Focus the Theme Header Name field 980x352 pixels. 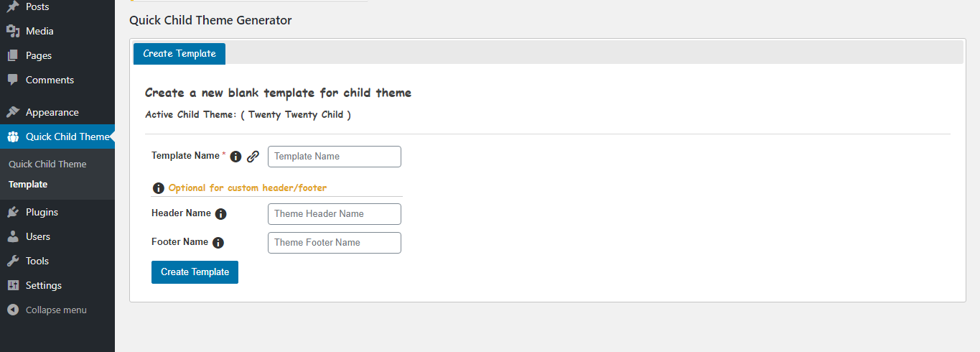(x=335, y=214)
